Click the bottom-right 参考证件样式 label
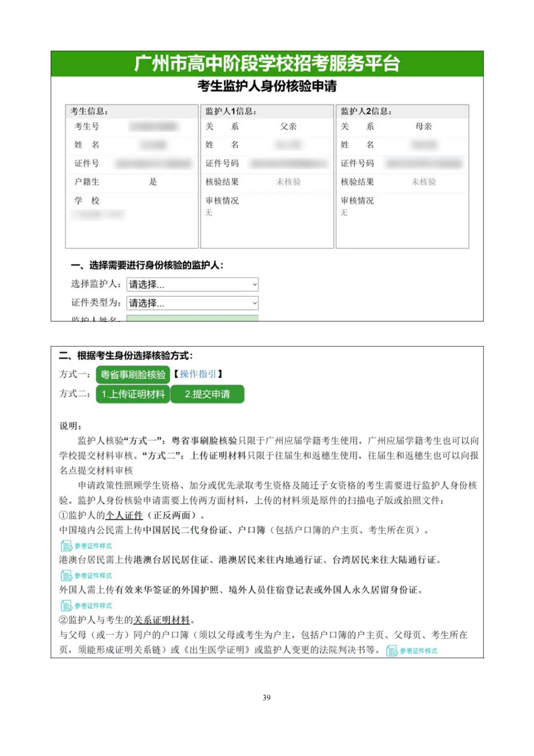This screenshot has height=756, width=534. click(418, 652)
